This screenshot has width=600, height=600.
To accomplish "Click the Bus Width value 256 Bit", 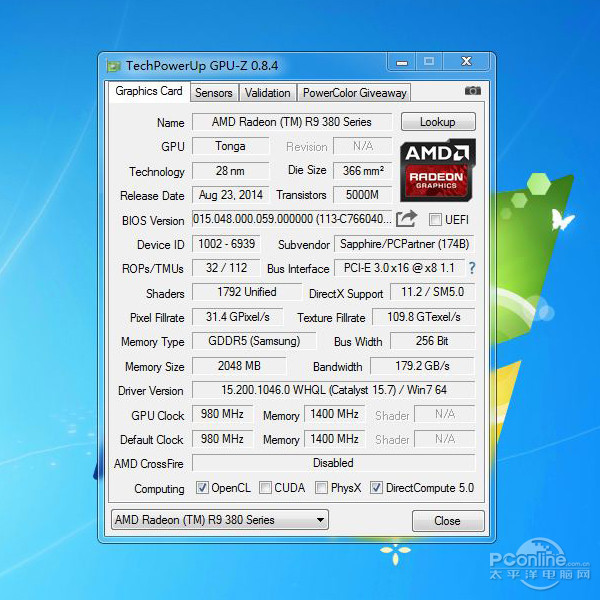I will (x=432, y=341).
